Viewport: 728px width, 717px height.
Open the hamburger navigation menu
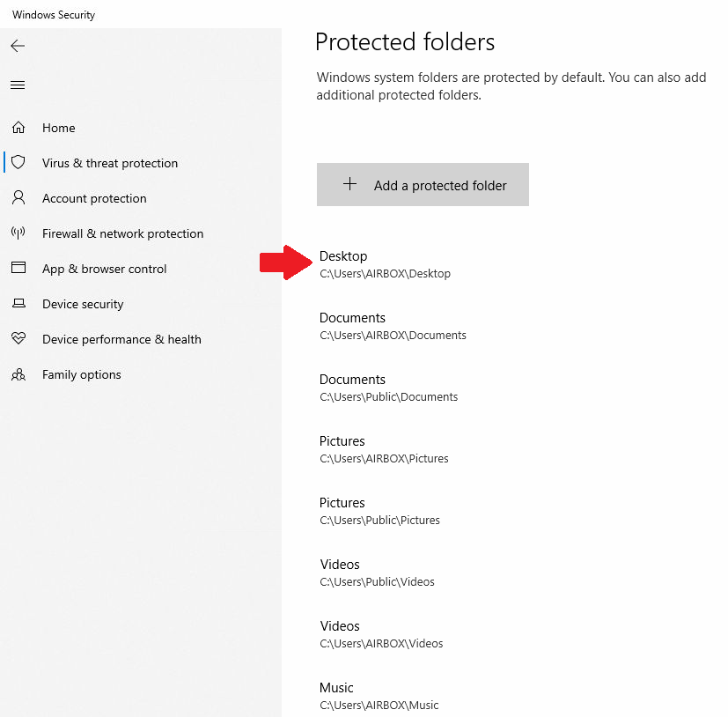(18, 85)
